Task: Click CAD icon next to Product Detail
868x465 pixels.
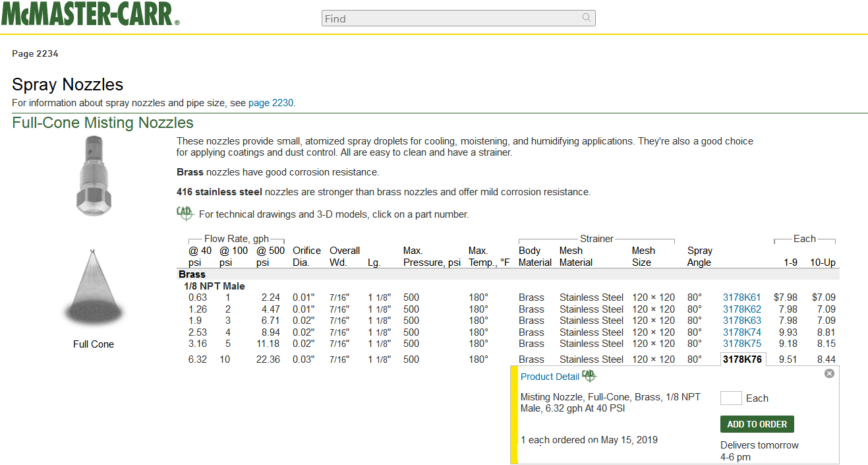Action: point(589,375)
